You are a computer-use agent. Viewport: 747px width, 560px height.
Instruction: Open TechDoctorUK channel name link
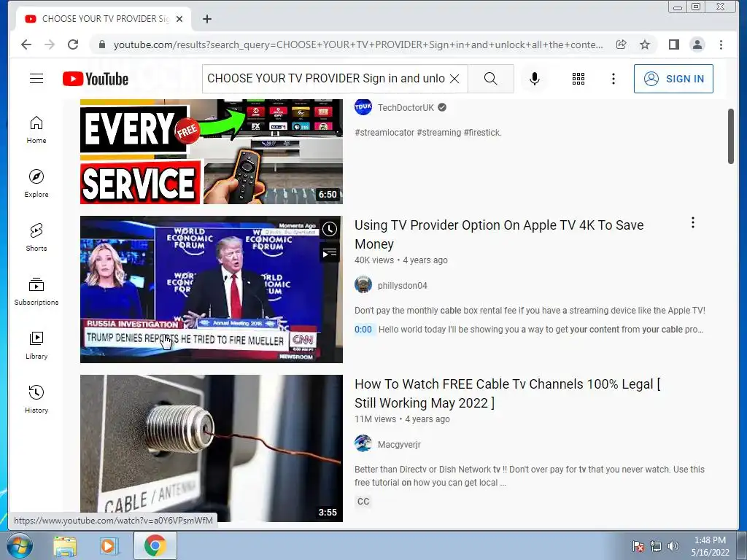[x=406, y=108]
